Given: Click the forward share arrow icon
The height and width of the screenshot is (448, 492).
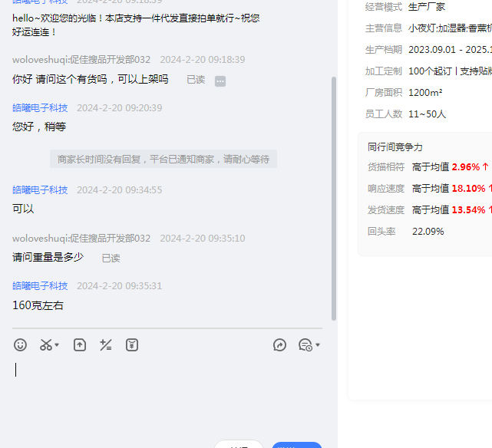Looking at the screenshot, I should [279, 345].
